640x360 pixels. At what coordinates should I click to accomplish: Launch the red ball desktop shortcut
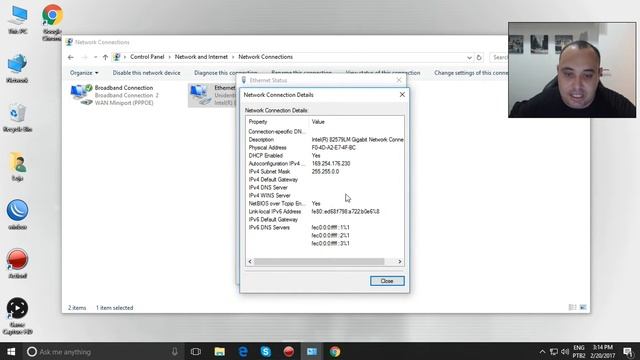coord(17,264)
